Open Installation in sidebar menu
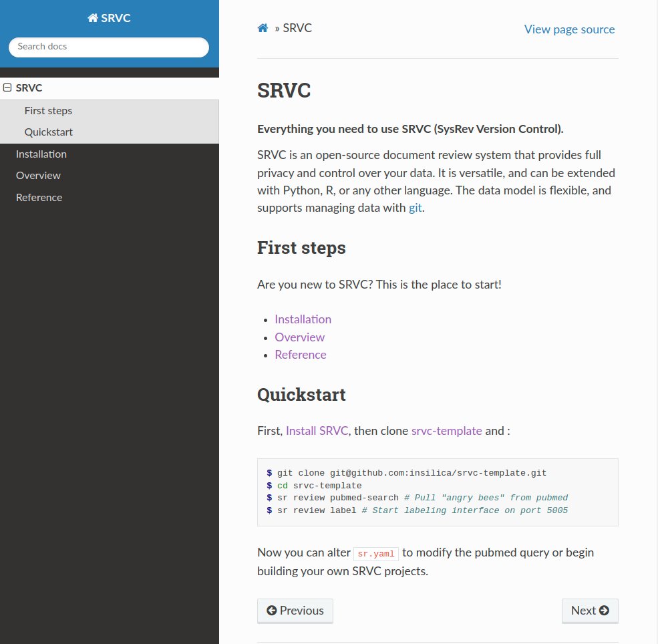Screen dimensions: 658x644 (x=41, y=154)
